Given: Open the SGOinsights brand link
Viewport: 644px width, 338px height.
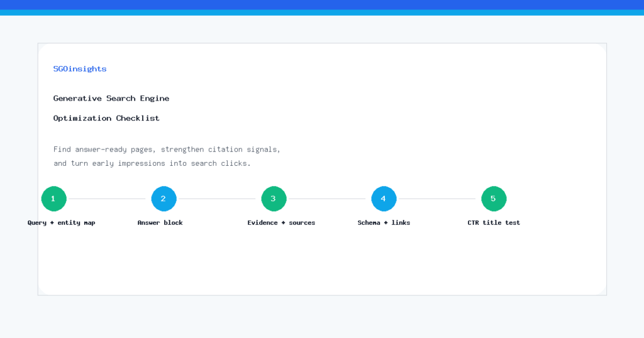Looking at the screenshot, I should pyautogui.click(x=80, y=69).
